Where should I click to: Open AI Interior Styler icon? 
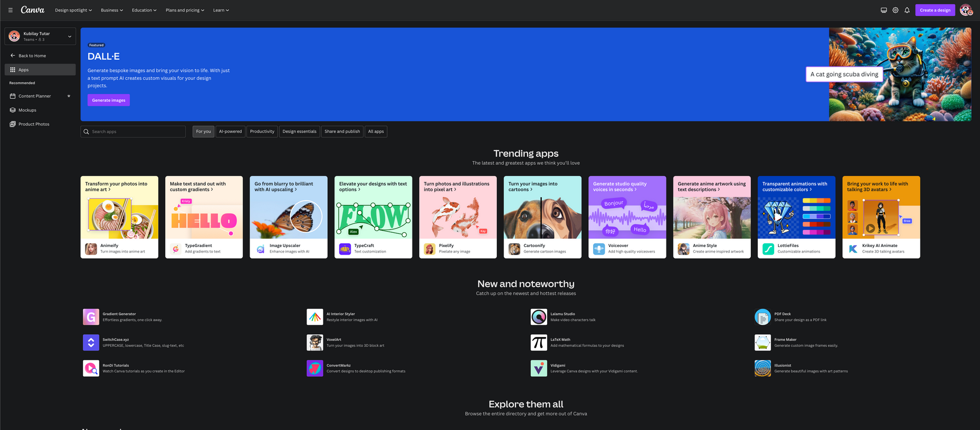click(315, 317)
